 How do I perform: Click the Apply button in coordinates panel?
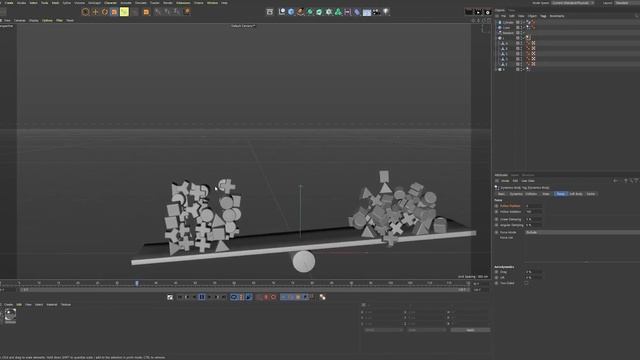point(470,330)
